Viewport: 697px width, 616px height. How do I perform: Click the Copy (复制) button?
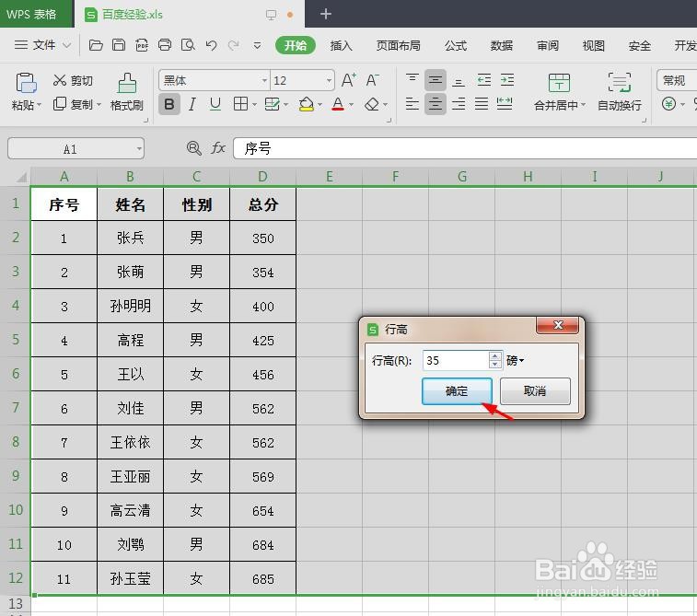73,104
